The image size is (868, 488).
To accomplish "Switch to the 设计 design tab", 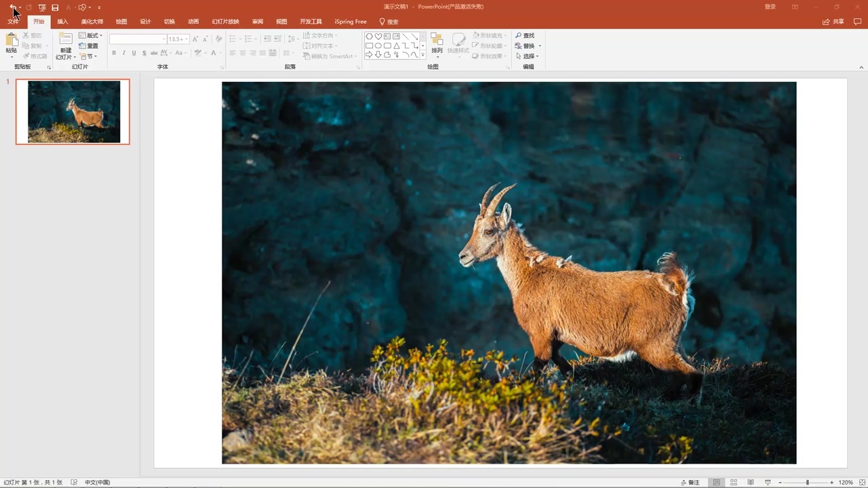I will (x=145, y=22).
